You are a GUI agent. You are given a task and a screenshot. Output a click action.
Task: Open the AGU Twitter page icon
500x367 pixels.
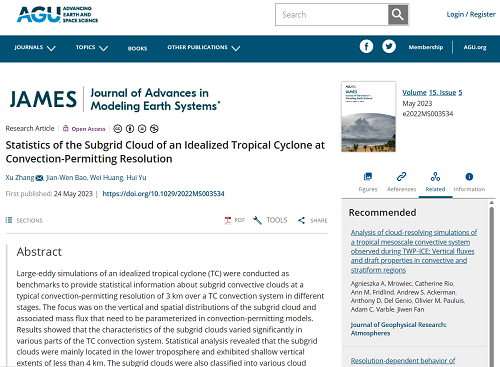pos(389,47)
